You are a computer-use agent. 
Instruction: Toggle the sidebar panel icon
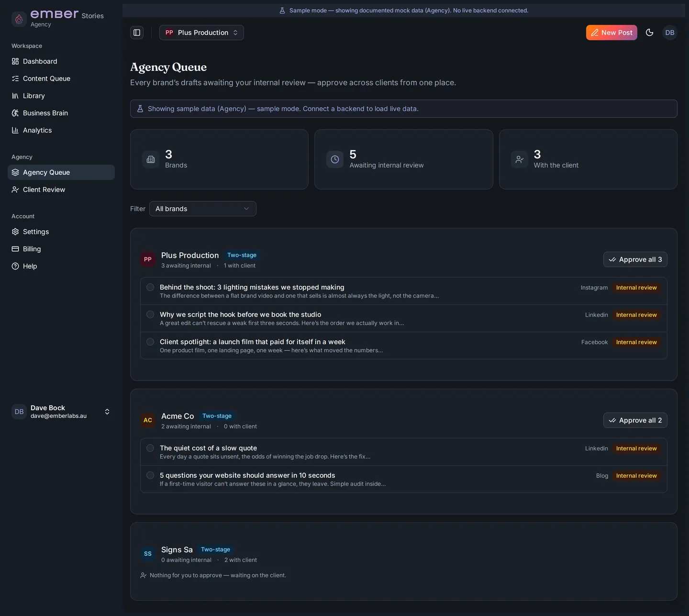tap(137, 33)
